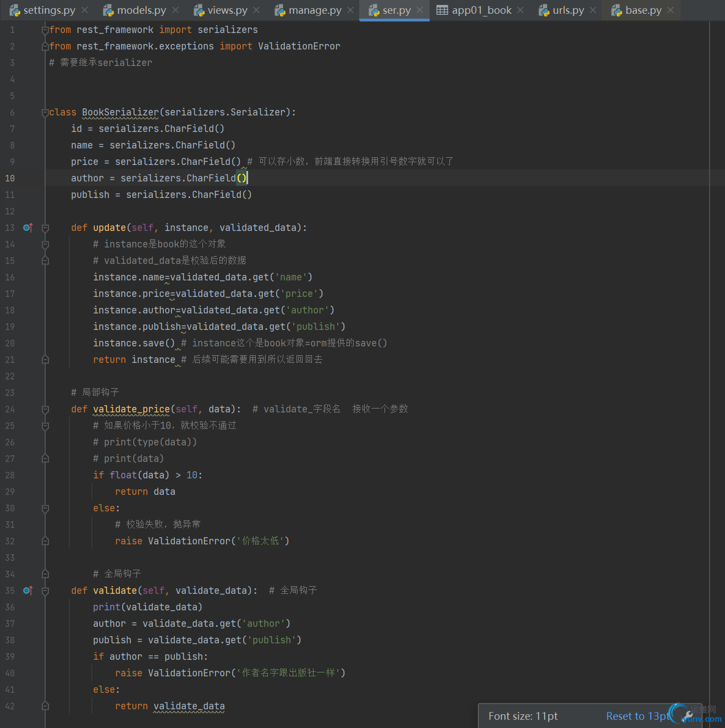The width and height of the screenshot is (725, 728).
Task: Close the ser.py tab
Action: [x=420, y=10]
